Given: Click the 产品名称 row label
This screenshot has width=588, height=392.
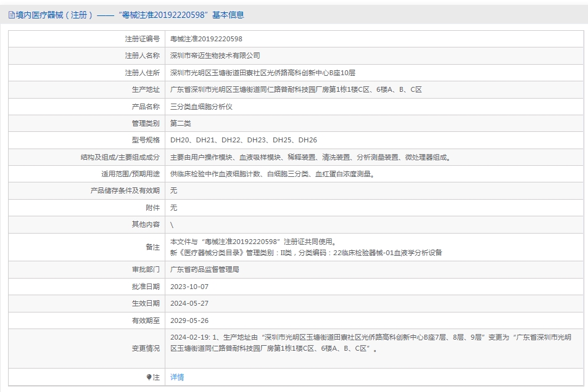Looking at the screenshot, I should (x=146, y=107).
